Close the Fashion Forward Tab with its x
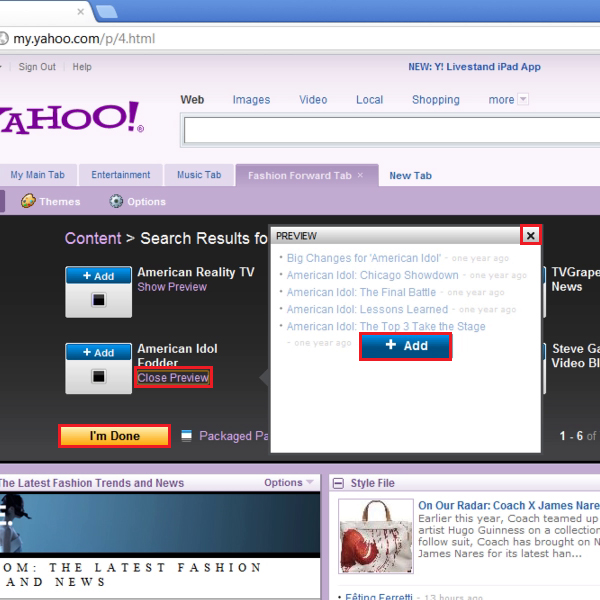This screenshot has height=600, width=600. coord(360,175)
